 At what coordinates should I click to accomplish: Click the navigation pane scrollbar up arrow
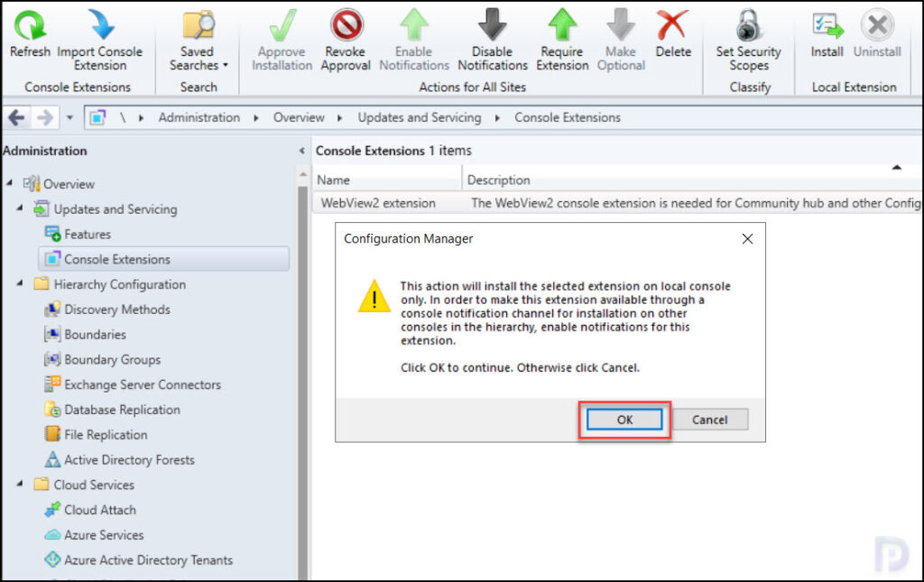[x=303, y=174]
